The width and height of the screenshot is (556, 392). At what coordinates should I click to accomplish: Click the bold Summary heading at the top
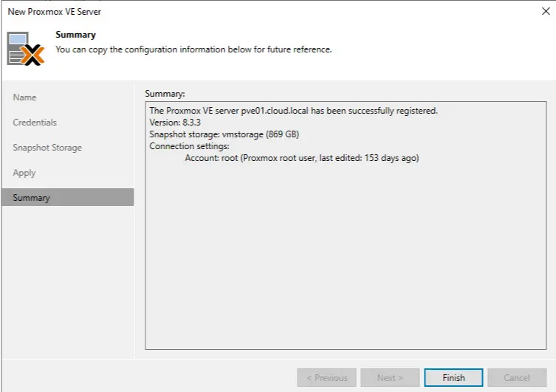pos(75,35)
